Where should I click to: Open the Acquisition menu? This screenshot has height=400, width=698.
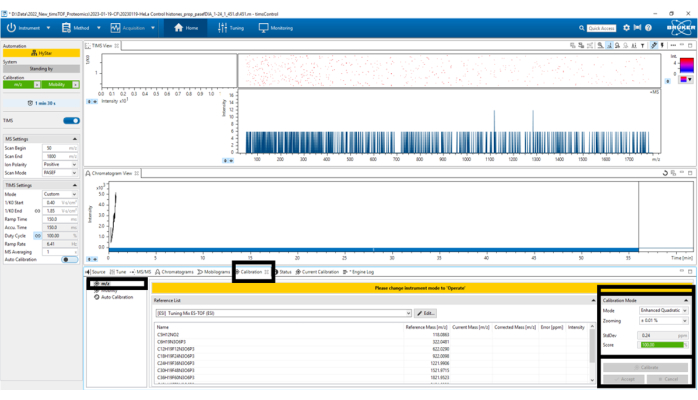coord(128,28)
